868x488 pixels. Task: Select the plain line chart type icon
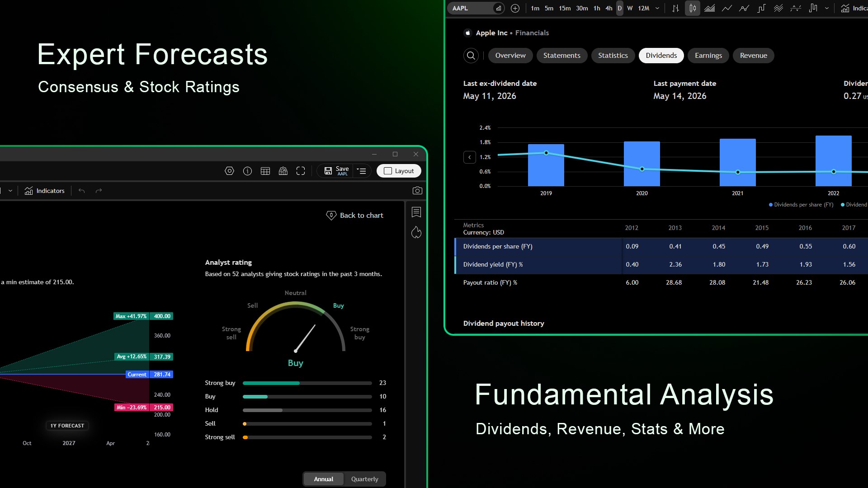click(x=727, y=8)
